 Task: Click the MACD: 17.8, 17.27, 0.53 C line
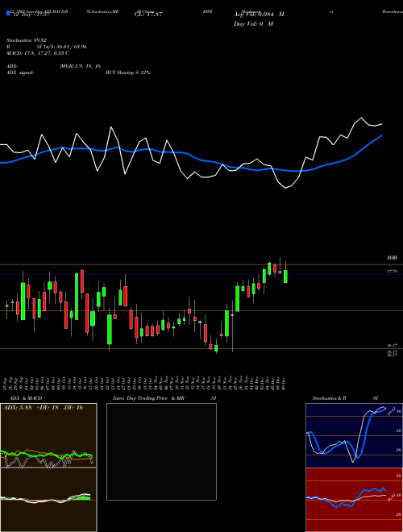tap(37, 53)
